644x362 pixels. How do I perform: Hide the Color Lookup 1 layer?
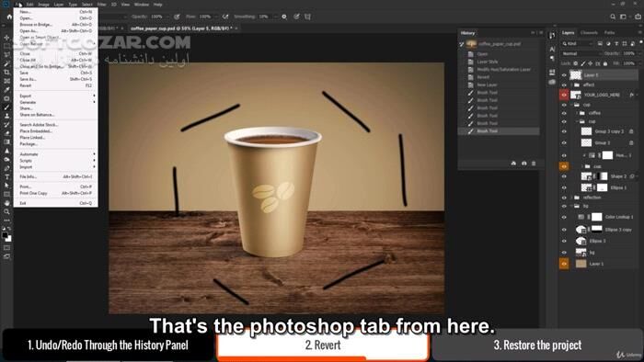[x=564, y=217]
